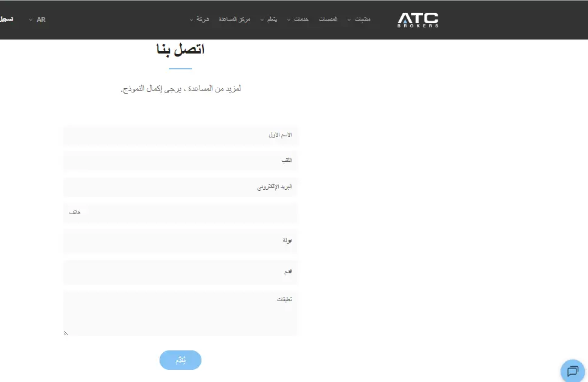The height and width of the screenshot is (382, 588).
Task: Focus the البريد الإلكتروني email field
Action: click(181, 187)
